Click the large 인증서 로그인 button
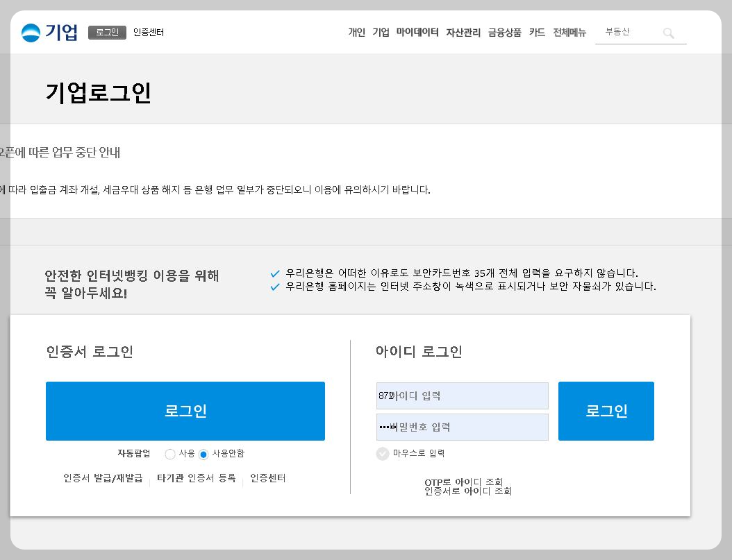Image resolution: width=732 pixels, height=560 pixels. tap(185, 411)
